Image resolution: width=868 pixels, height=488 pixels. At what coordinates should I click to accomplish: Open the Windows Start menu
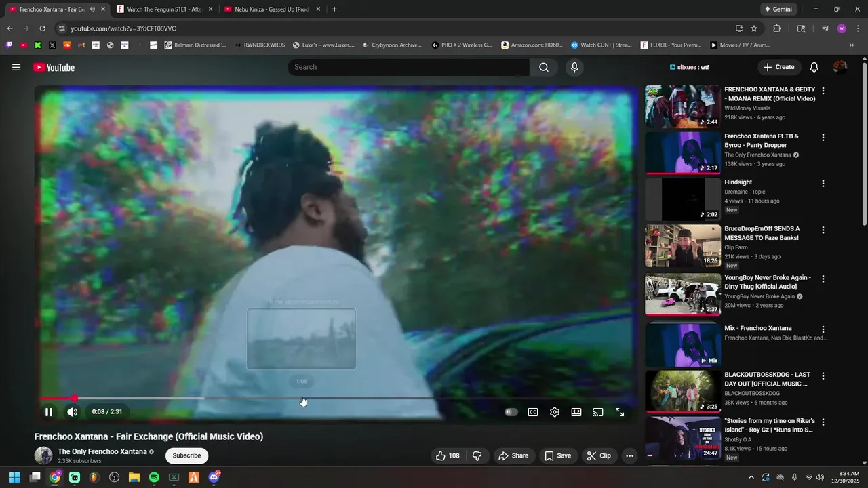coord(14,477)
